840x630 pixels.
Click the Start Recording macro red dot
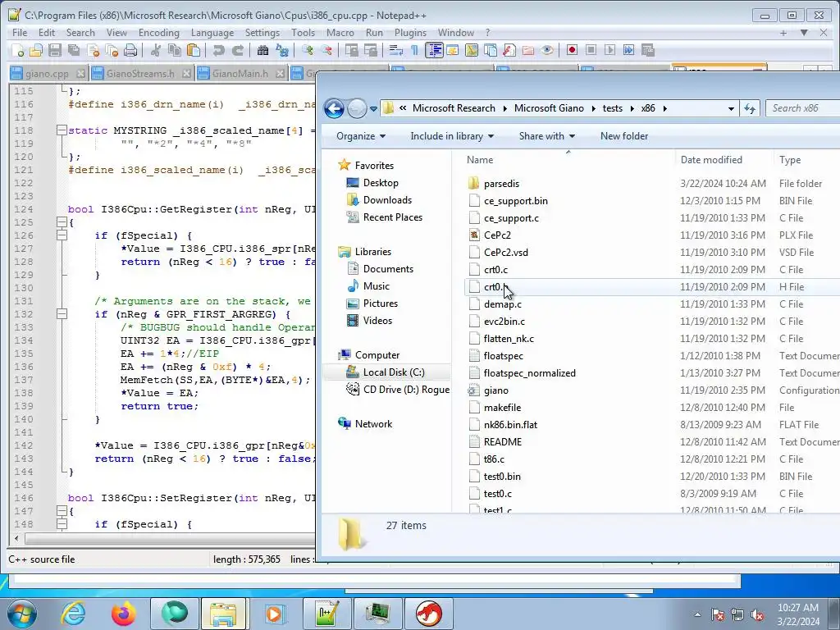572,50
